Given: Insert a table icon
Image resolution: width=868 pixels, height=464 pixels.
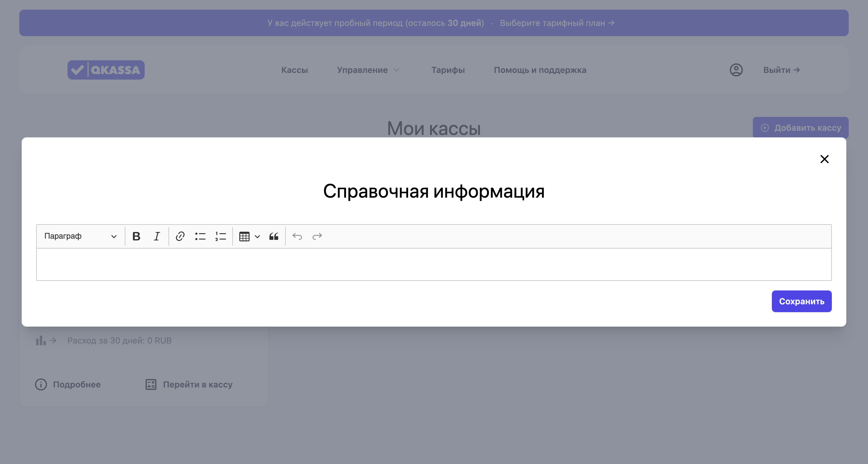Looking at the screenshot, I should (244, 236).
